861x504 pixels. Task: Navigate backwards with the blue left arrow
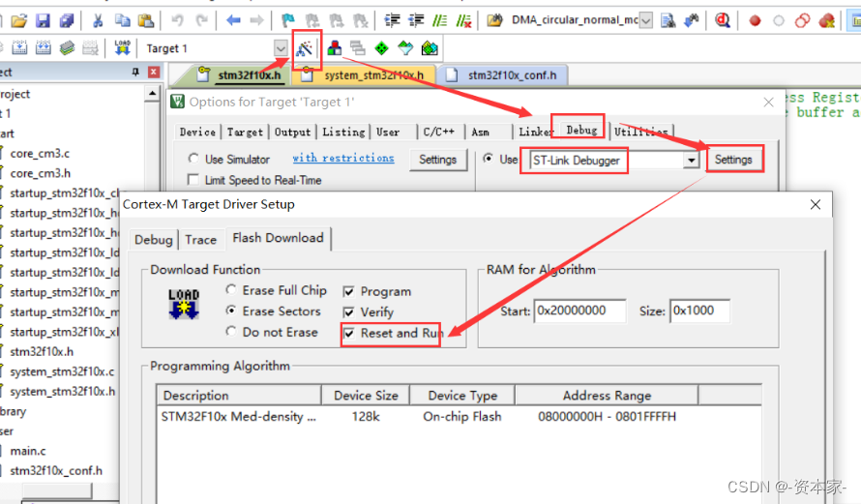(x=233, y=21)
